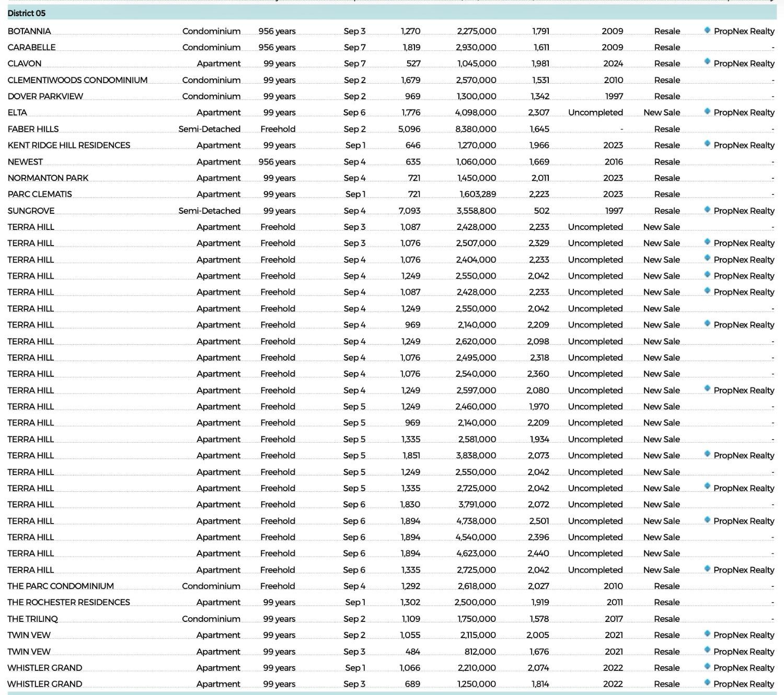Click diamond icon in Twin Vew 2,115,000 row
This screenshot has width=784, height=695.
pos(707,634)
